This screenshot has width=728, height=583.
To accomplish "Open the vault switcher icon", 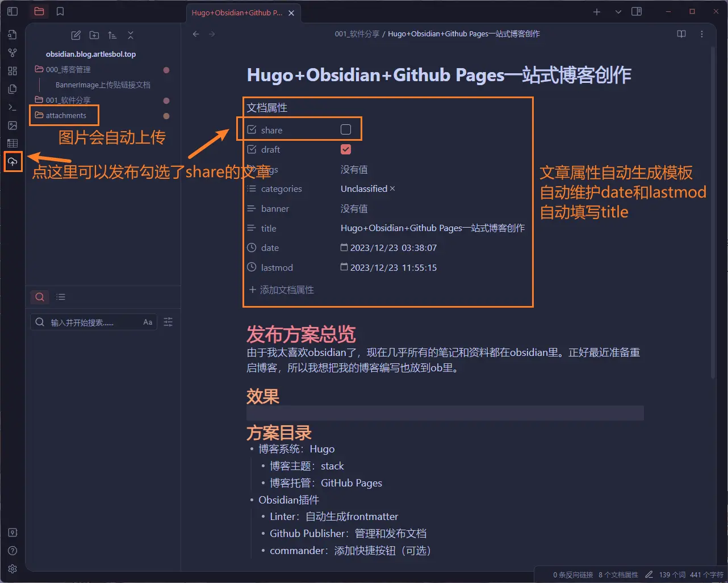I will (12, 532).
